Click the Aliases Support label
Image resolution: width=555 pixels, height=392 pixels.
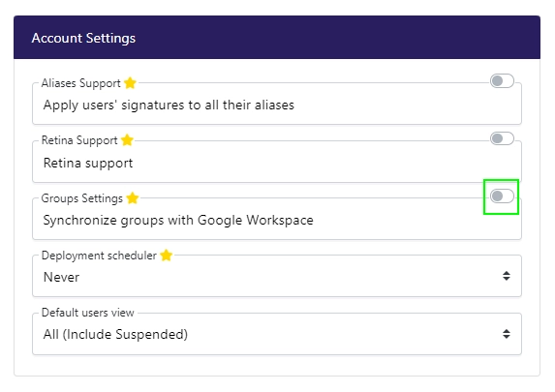pyautogui.click(x=81, y=83)
